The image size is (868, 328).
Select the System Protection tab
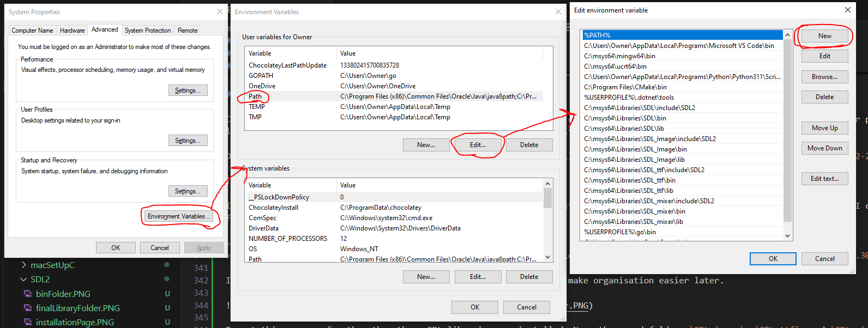(x=148, y=31)
